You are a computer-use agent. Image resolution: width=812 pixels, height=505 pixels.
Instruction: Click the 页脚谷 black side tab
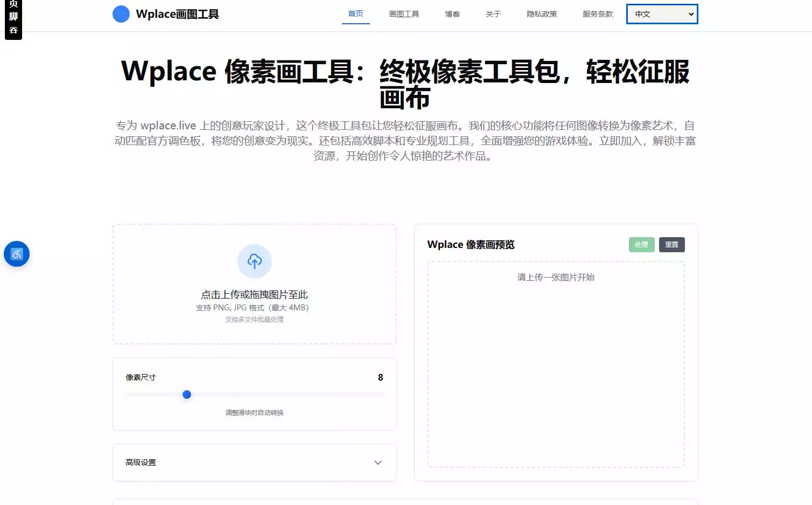[13, 19]
